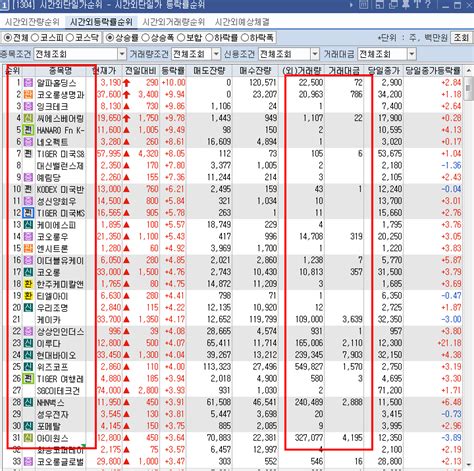This screenshot has width=474, height=471.
Task: Click the stock name SBC이테크건
Action: coord(58,391)
